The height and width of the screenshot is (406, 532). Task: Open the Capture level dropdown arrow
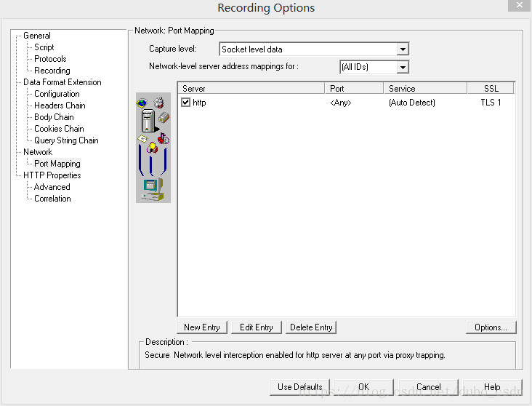click(403, 49)
